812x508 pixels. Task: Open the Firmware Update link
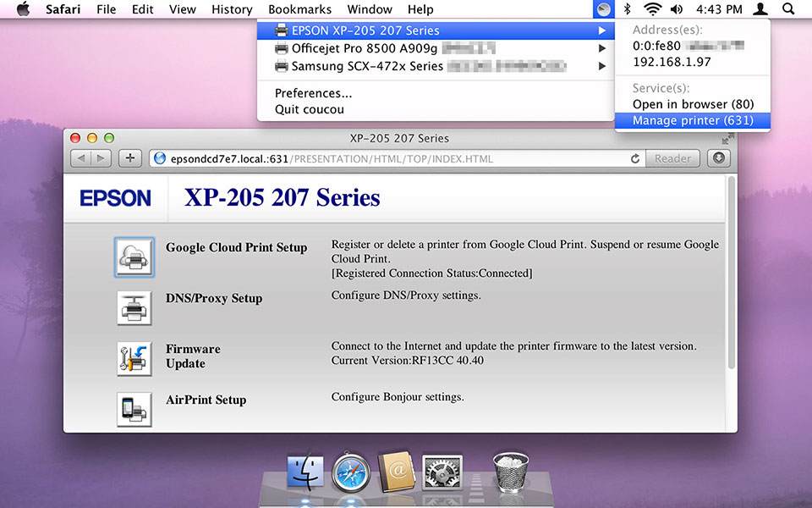193,356
